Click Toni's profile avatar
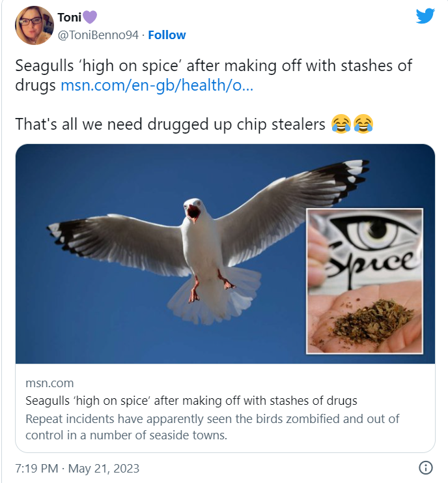Screen dimensions: 448x483 click(35, 25)
